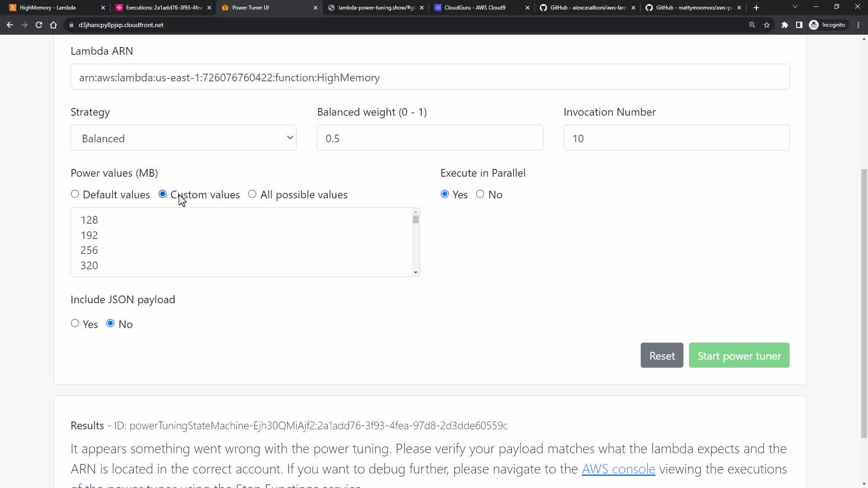Click the back navigation arrow
Image resolution: width=868 pixels, height=488 pixels.
point(10,25)
